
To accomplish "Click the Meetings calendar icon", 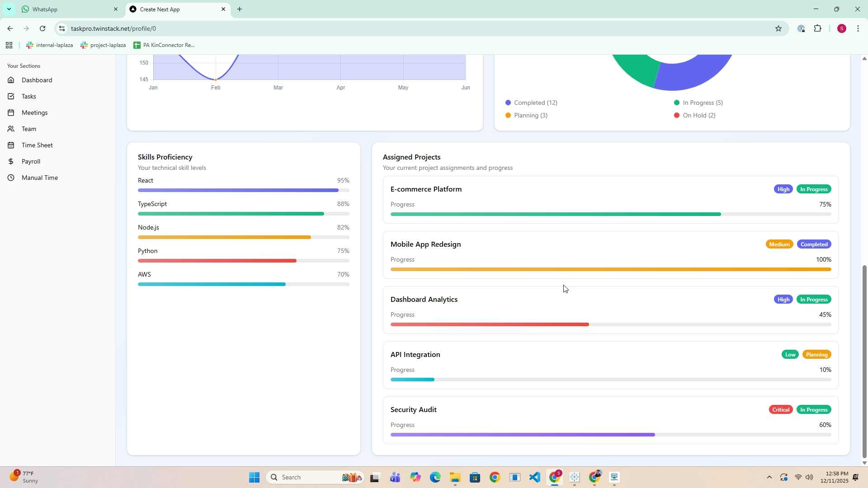I will pyautogui.click(x=11, y=113).
